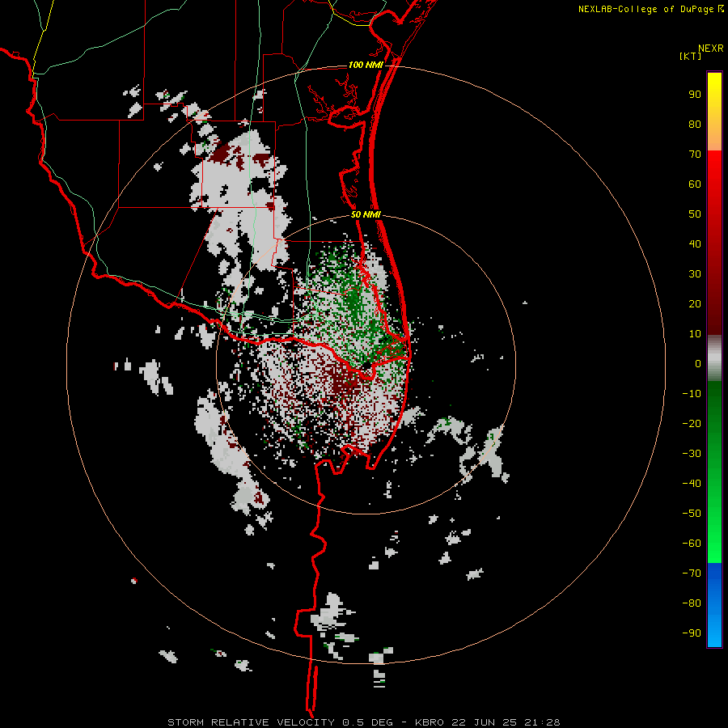728x728 pixels.
Task: Click the 60 value on the velocity scale
Action: [x=695, y=184]
